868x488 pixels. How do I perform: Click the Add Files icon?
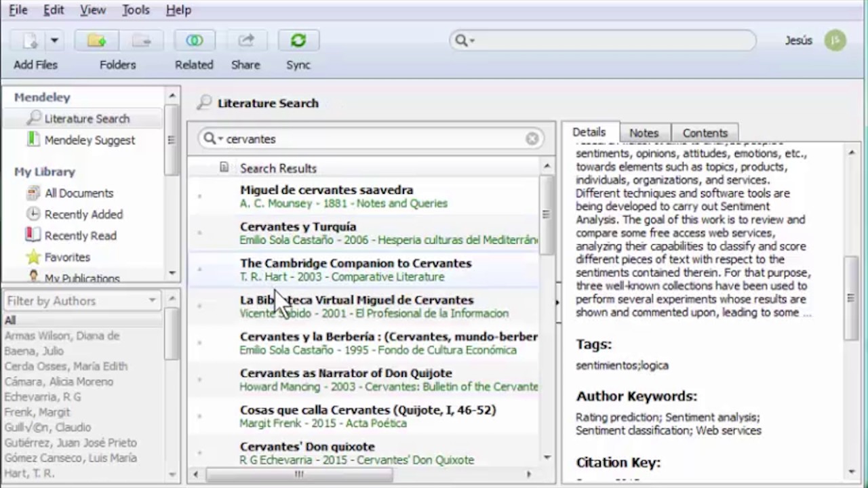(x=29, y=41)
